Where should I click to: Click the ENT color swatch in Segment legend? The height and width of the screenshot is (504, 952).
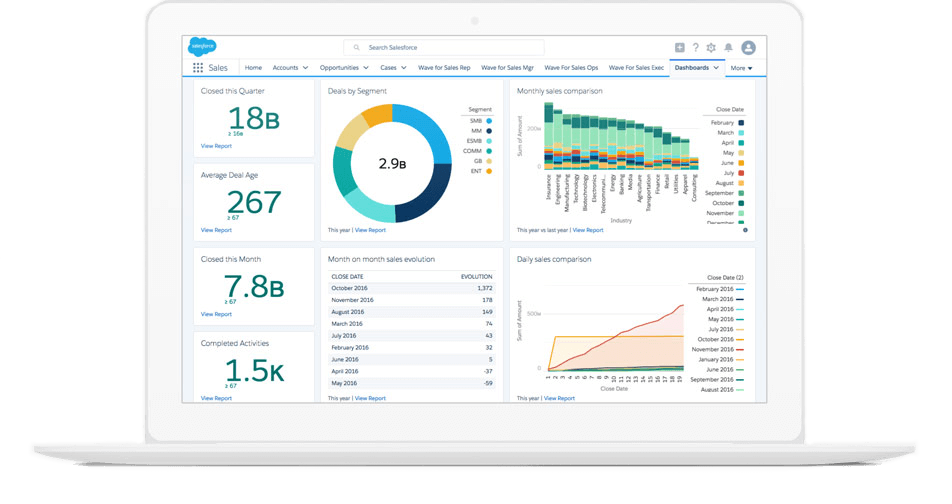(489, 171)
